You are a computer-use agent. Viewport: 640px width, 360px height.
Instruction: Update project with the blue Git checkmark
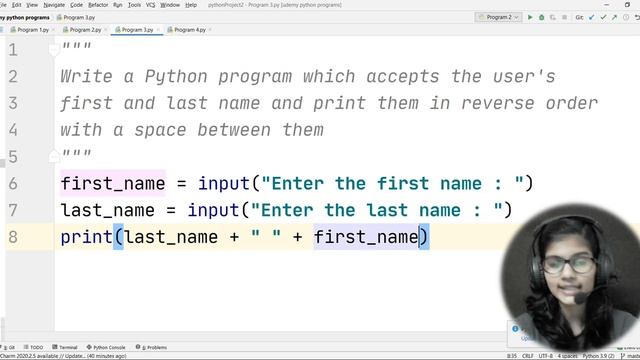(x=591, y=18)
